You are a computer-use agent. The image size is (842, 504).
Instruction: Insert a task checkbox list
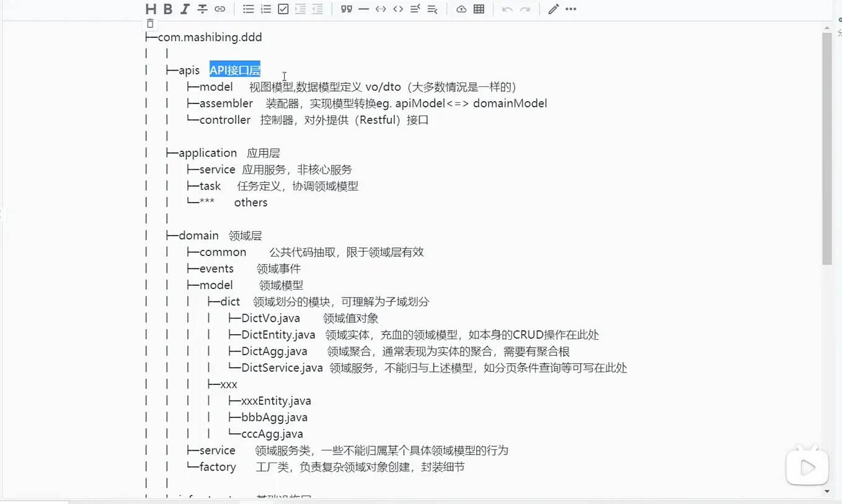point(283,9)
